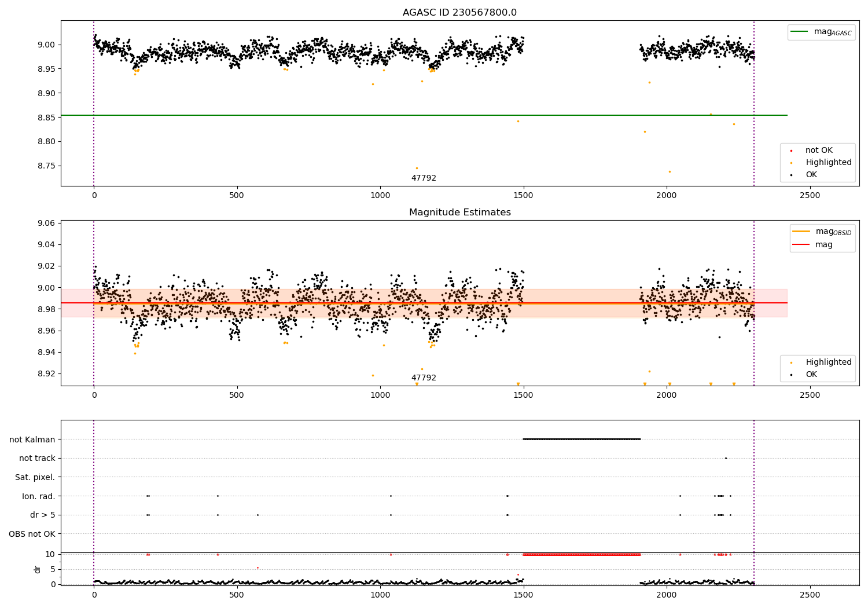Screen dimensions: 868x608
Task: Click the 10 tick on the dr axis
Action: 50,554
